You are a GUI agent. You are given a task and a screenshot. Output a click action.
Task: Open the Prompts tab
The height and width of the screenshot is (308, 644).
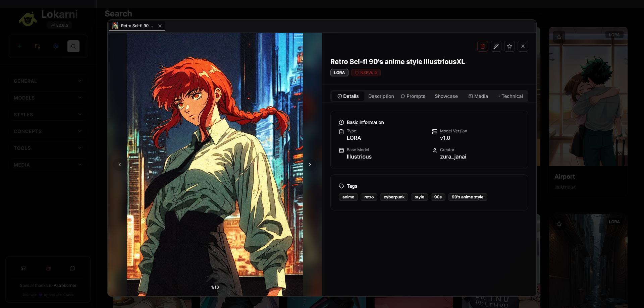coord(413,96)
